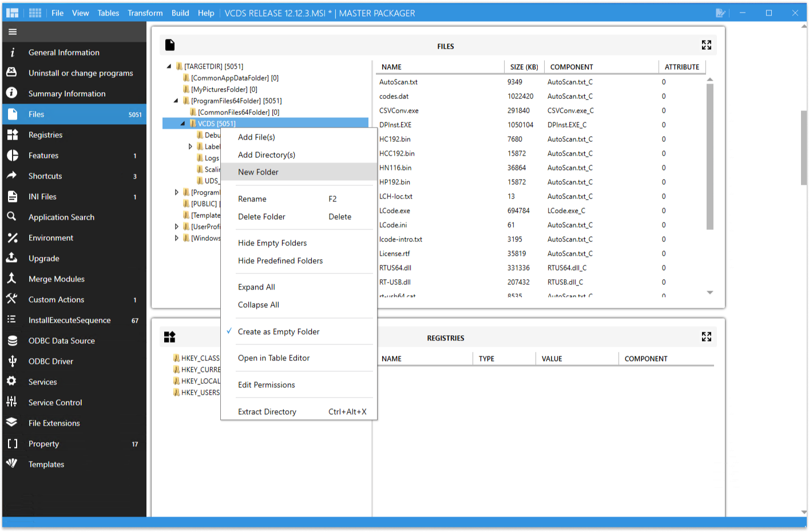The image size is (809, 532).
Task: Click the Property brackets icon
Action: pyautogui.click(x=12, y=444)
